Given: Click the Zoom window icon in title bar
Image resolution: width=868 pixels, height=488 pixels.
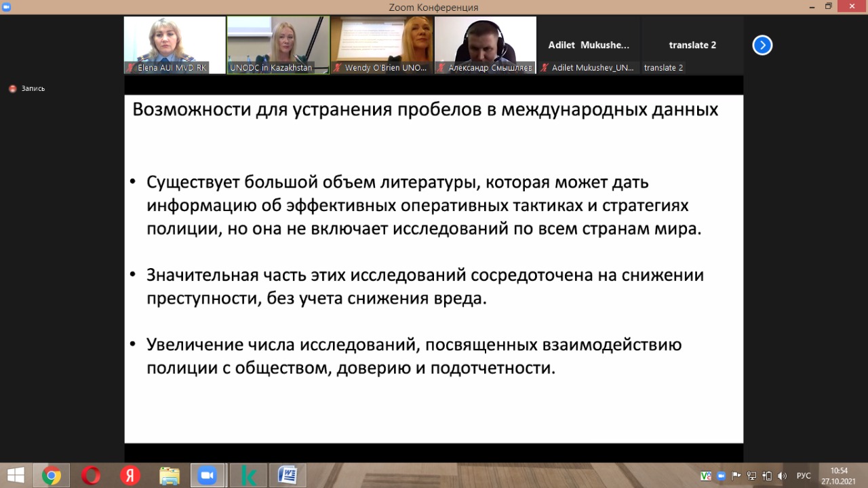Looking at the screenshot, I should (7, 7).
